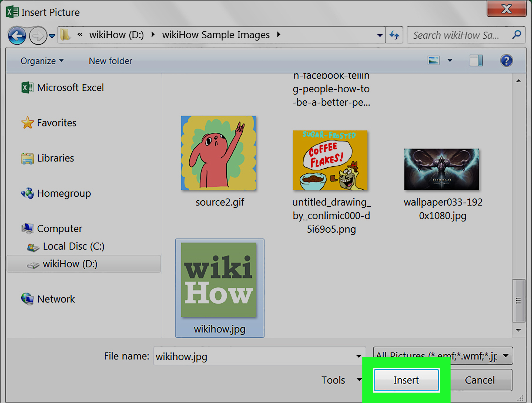Viewport: 532px width, 403px height.
Task: Select wikiHow (D:) in the address path
Action: 116,35
